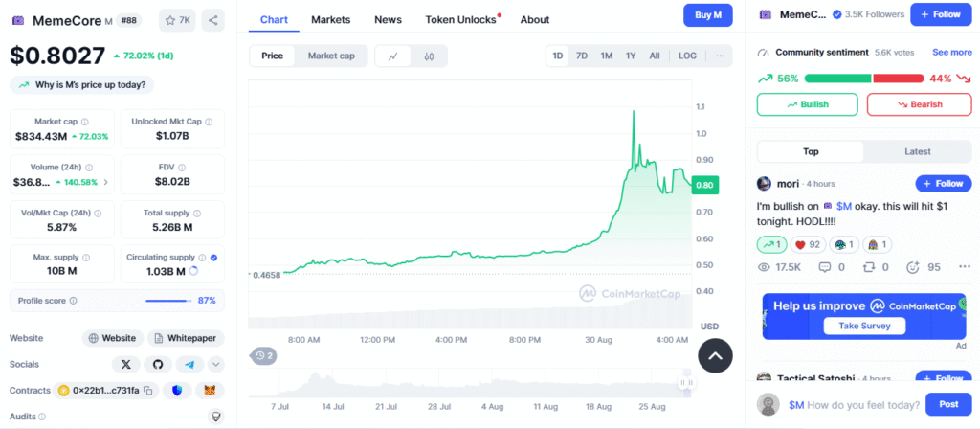980x429 pixels.
Task: Show Circulating supply info icon
Action: 202,258
